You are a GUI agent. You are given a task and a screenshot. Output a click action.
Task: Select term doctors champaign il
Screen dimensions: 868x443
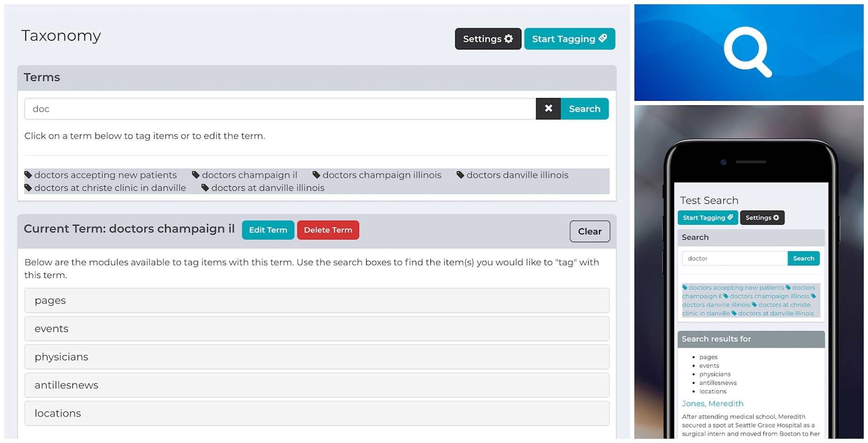tap(250, 175)
